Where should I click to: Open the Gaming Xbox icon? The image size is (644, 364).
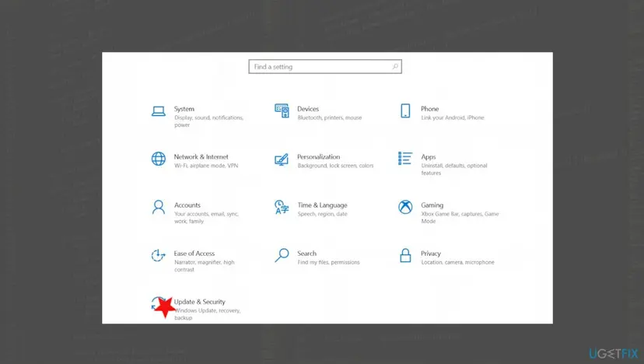click(405, 207)
